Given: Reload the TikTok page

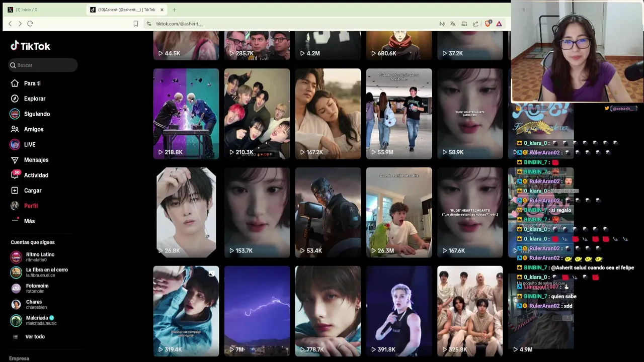Looking at the screenshot, I should tap(30, 24).
